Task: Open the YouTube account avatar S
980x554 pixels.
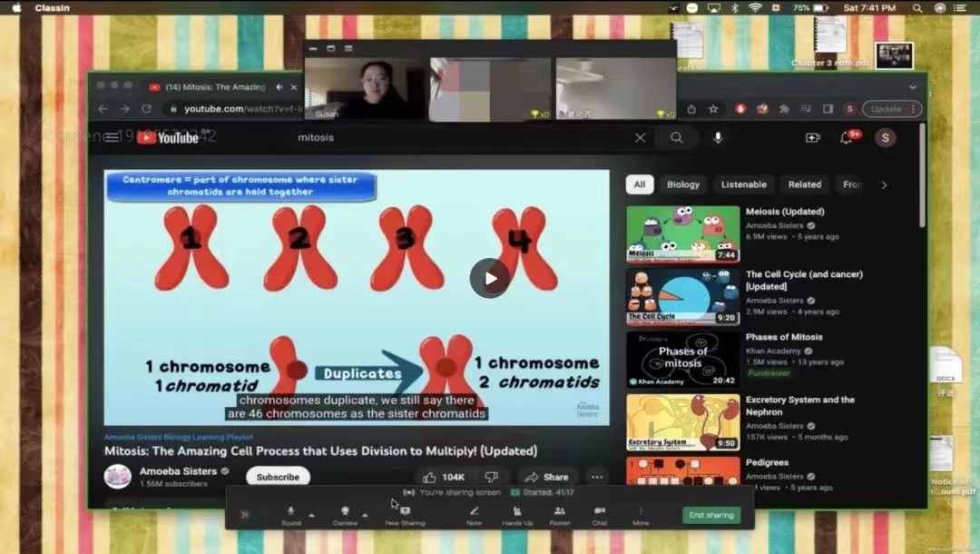Action: click(x=885, y=137)
